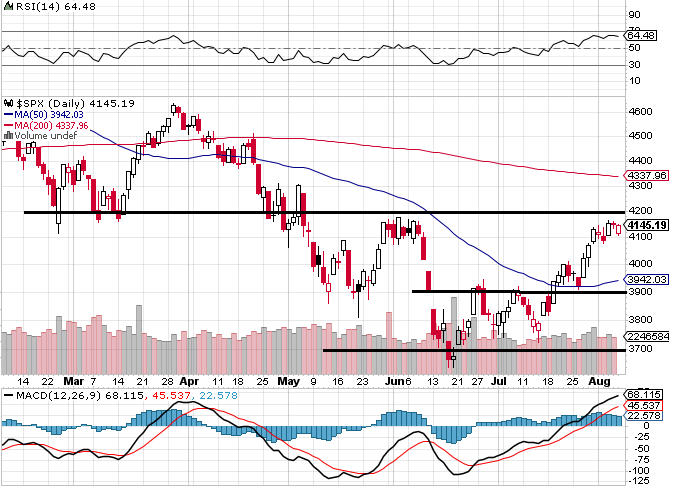Image resolution: width=674 pixels, height=486 pixels.
Task: Click the -100 level on MACD axis
Action: [637, 471]
